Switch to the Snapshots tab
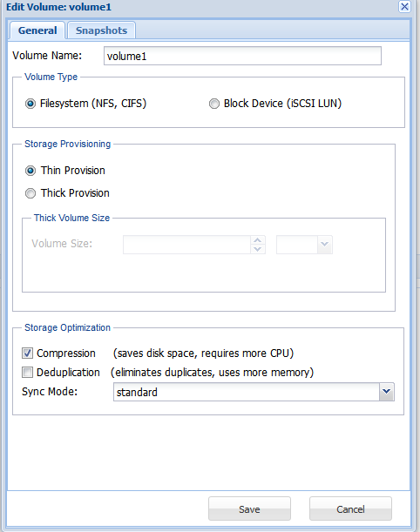This screenshot has width=420, height=532. (102, 30)
